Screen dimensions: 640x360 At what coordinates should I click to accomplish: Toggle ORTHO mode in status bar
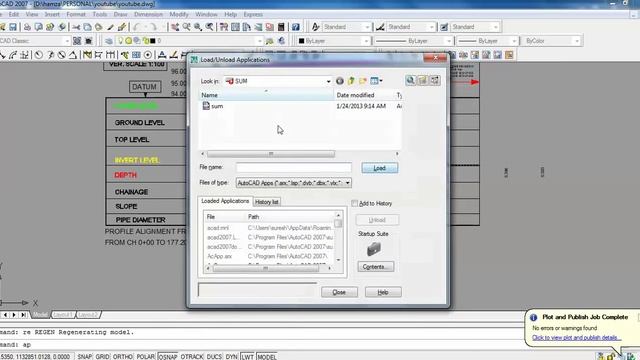tap(123, 357)
